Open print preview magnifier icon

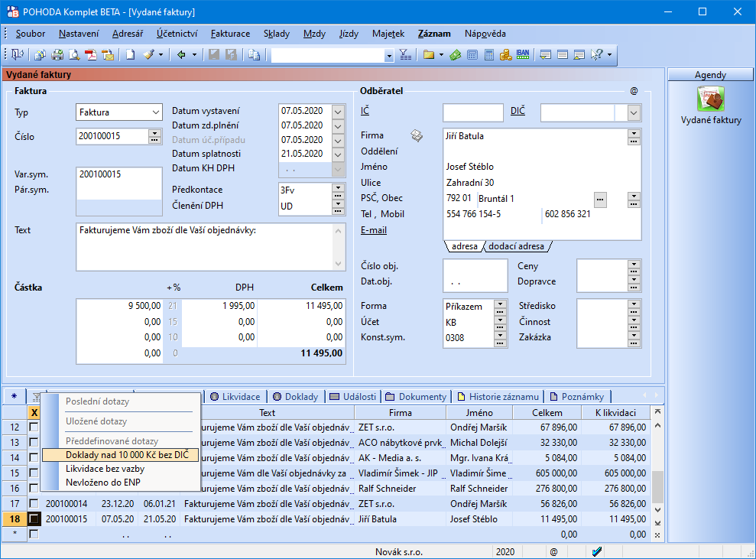click(74, 55)
